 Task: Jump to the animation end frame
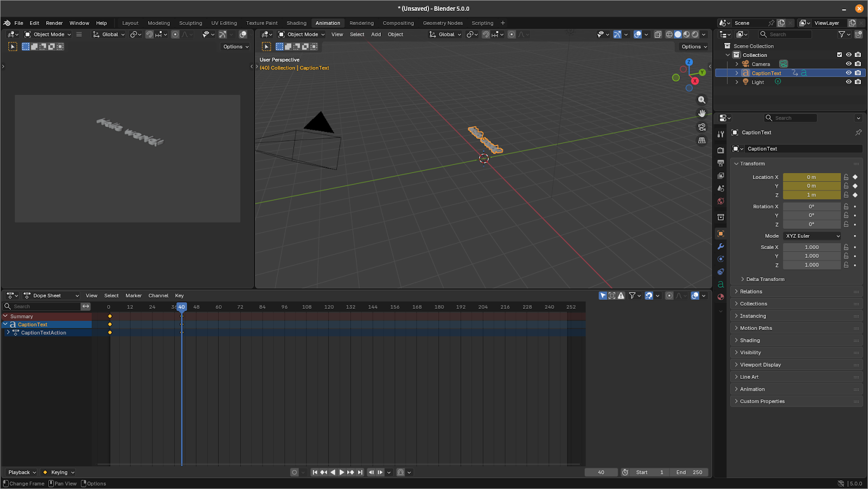(360, 472)
